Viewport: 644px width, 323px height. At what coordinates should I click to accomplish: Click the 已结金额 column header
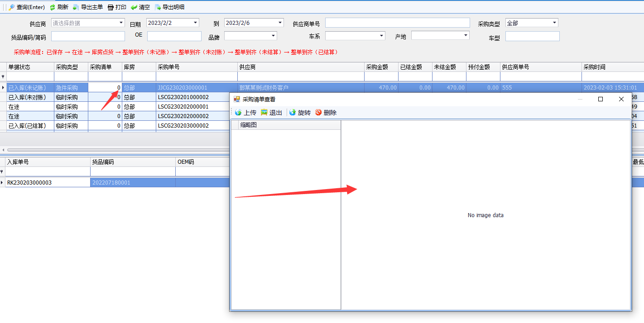415,67
